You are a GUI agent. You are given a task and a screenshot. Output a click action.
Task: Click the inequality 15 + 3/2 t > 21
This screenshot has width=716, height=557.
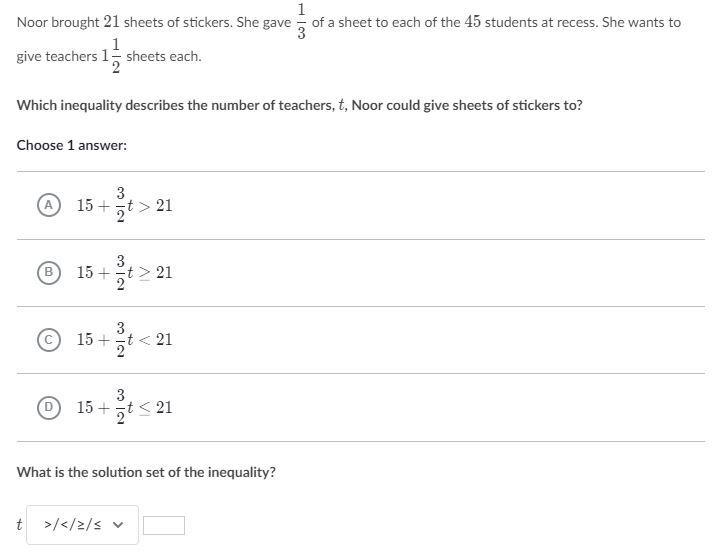(124, 205)
